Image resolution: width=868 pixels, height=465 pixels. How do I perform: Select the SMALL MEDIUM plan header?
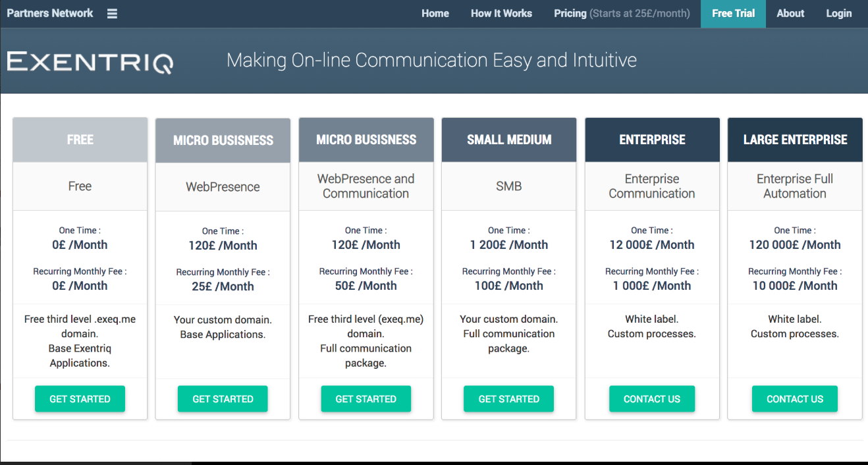tap(509, 140)
